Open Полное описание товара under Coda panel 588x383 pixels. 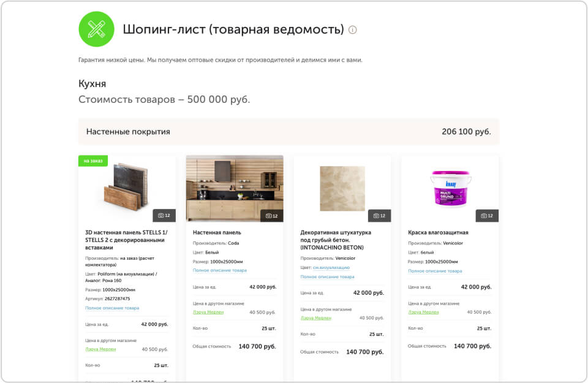coord(220,270)
